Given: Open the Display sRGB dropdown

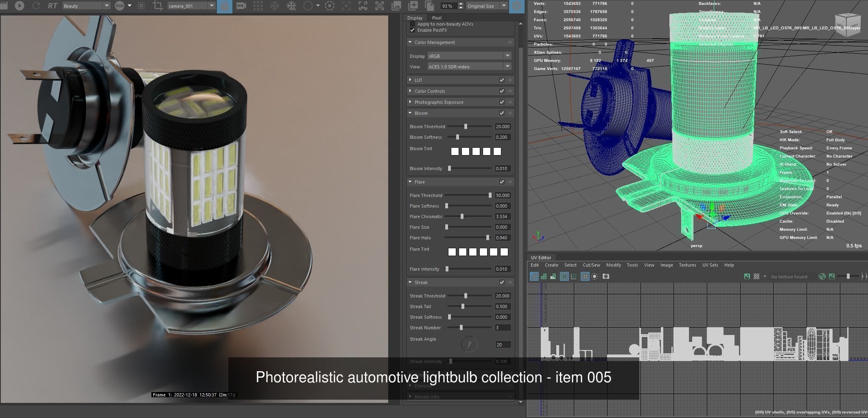Looking at the screenshot, I should click(469, 56).
